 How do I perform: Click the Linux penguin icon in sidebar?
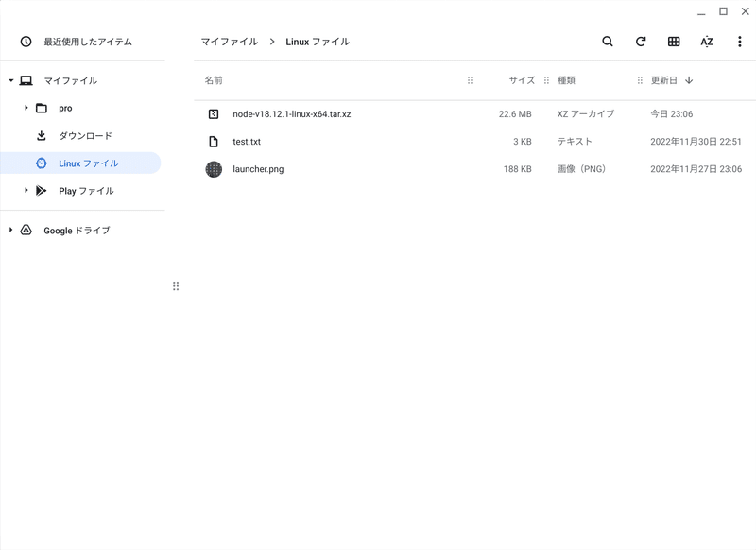pos(42,163)
